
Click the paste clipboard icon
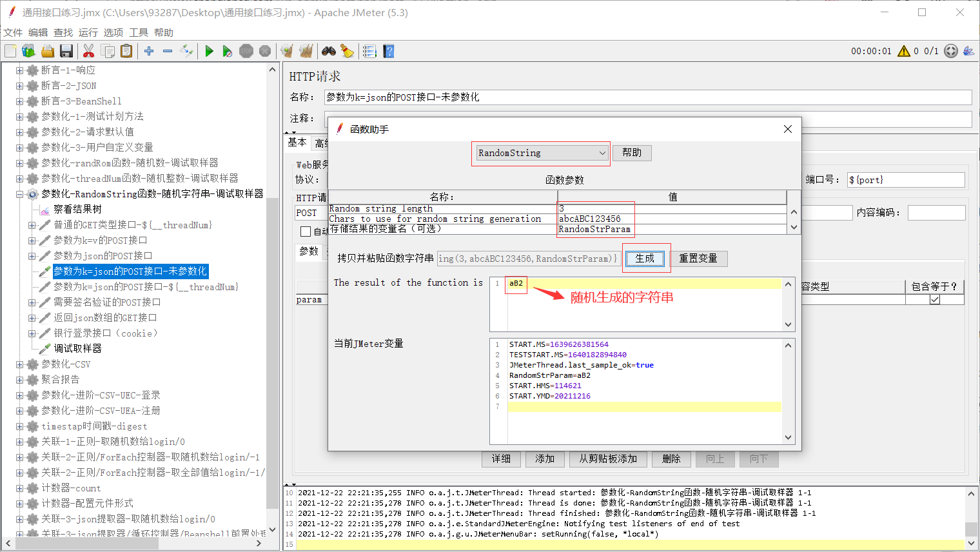[126, 51]
